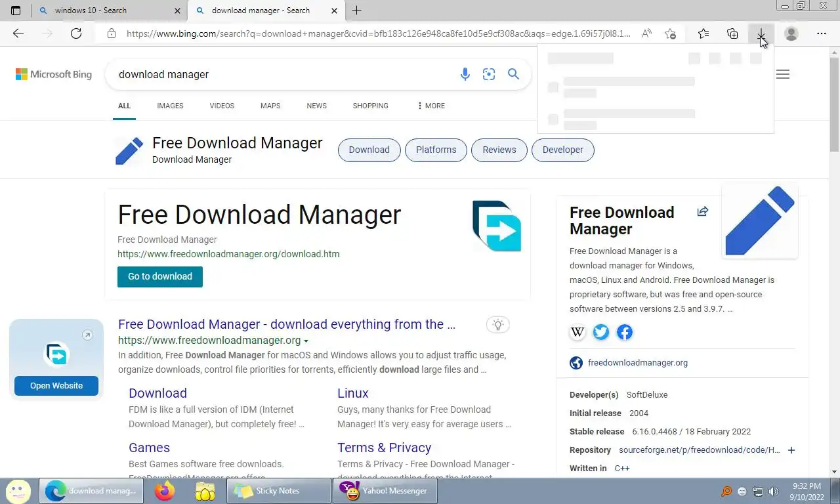The image size is (840, 504).
Task: View site information lock icon
Action: click(112, 33)
